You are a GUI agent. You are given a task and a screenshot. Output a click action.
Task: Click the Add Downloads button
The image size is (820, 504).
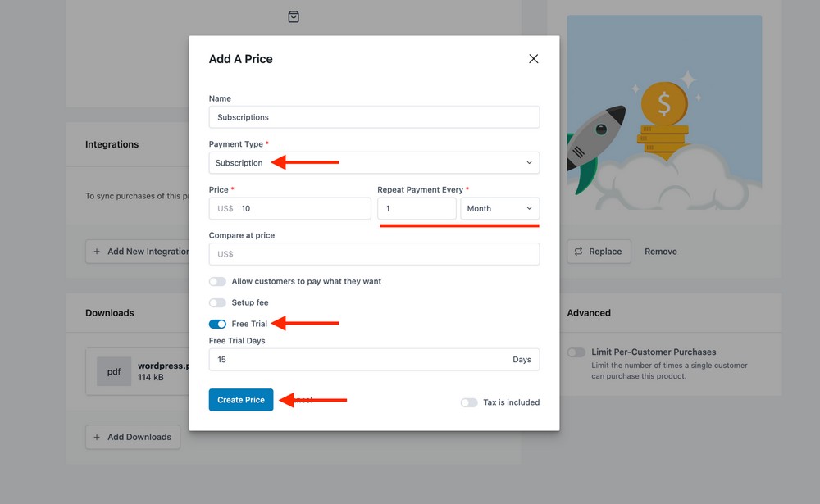(132, 437)
